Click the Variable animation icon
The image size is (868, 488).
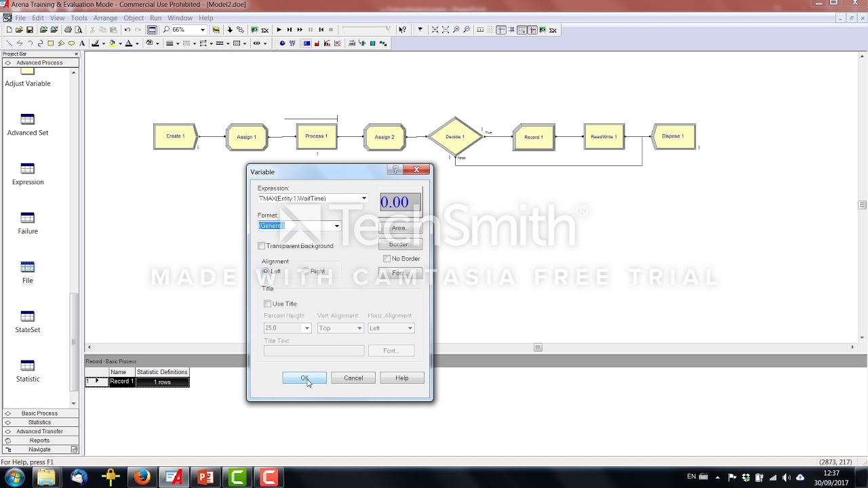(307, 43)
